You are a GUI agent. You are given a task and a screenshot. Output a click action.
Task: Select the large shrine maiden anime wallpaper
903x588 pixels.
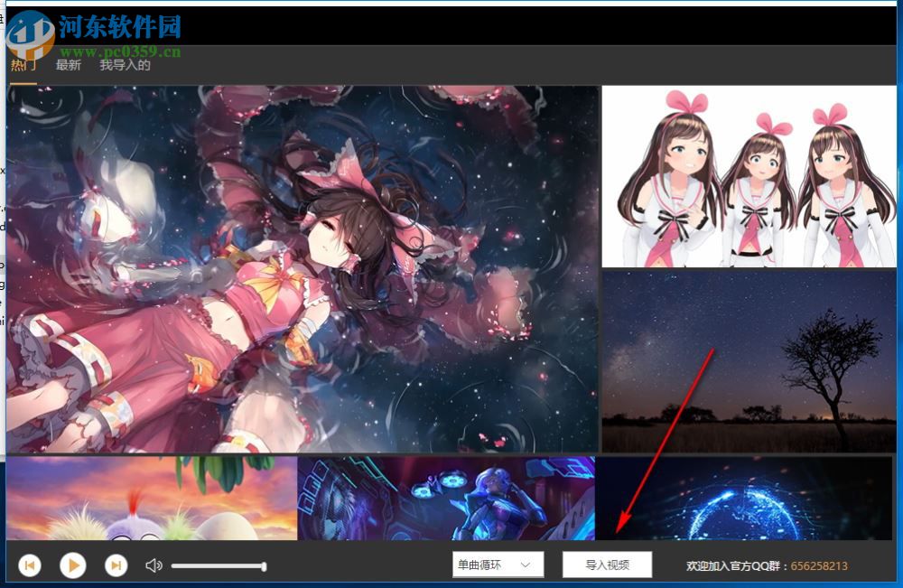click(x=303, y=269)
